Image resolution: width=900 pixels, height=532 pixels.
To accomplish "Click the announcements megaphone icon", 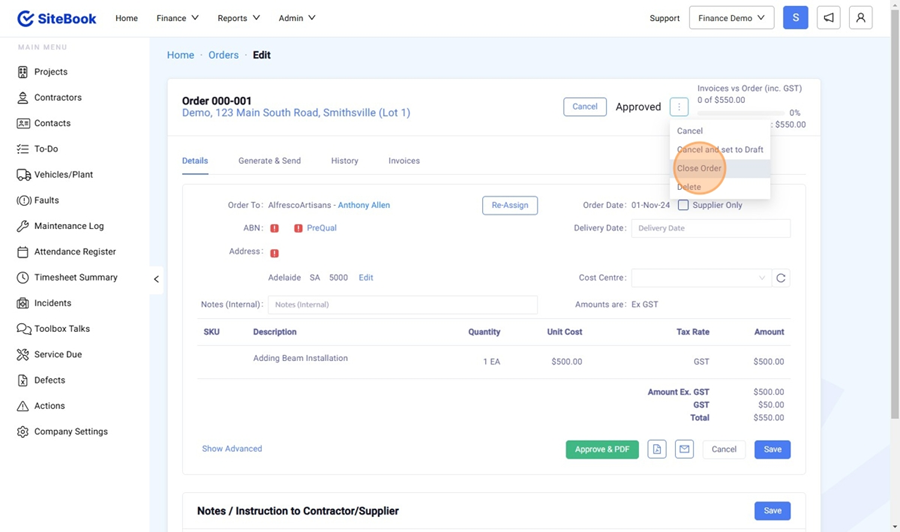I will [828, 18].
